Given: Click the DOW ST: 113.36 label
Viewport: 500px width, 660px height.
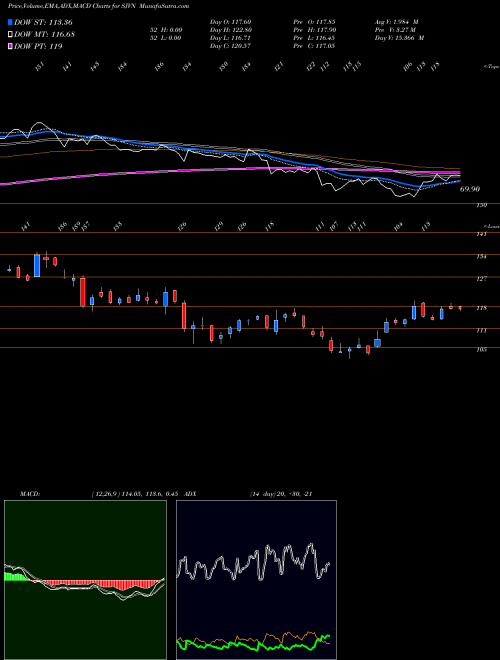Looking at the screenshot, I should 44,22.
